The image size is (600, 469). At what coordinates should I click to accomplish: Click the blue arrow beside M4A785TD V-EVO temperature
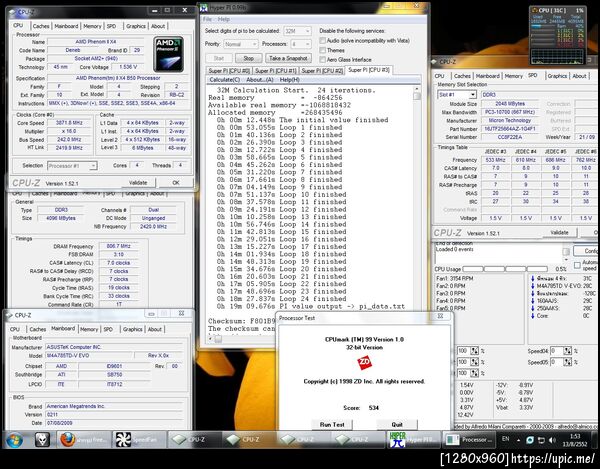tap(532, 286)
